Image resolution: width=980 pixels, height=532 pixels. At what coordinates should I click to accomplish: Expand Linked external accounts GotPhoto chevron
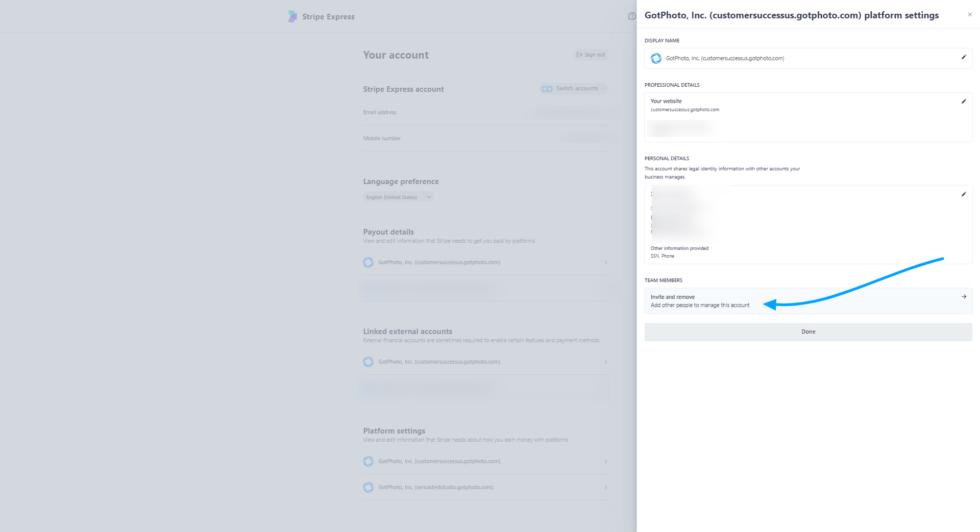pos(606,362)
